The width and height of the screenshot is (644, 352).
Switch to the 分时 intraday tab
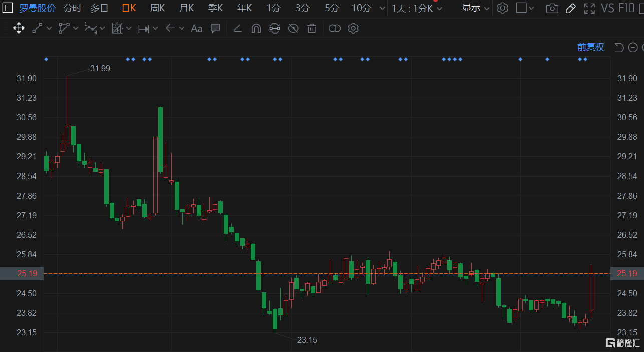(72, 8)
